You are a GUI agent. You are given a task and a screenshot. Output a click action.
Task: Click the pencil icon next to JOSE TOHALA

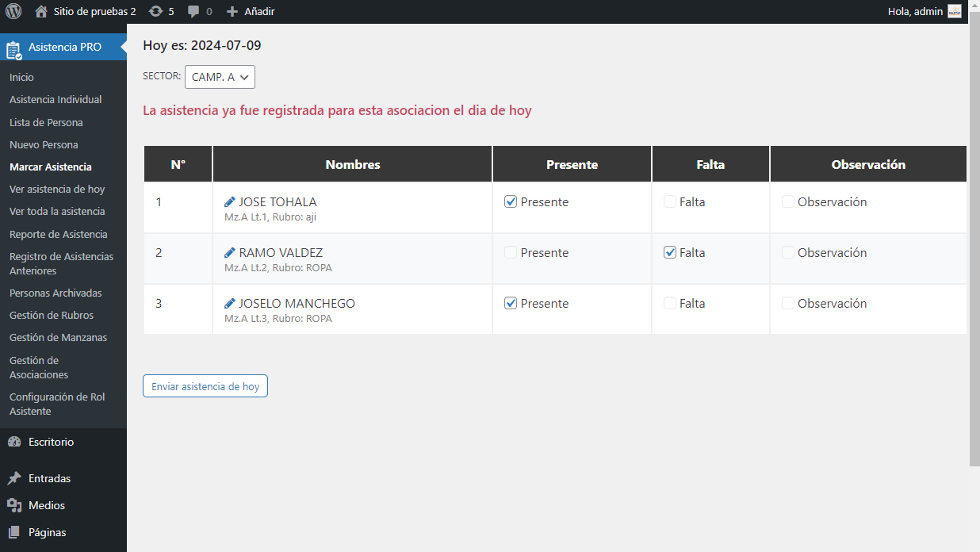pyautogui.click(x=230, y=201)
